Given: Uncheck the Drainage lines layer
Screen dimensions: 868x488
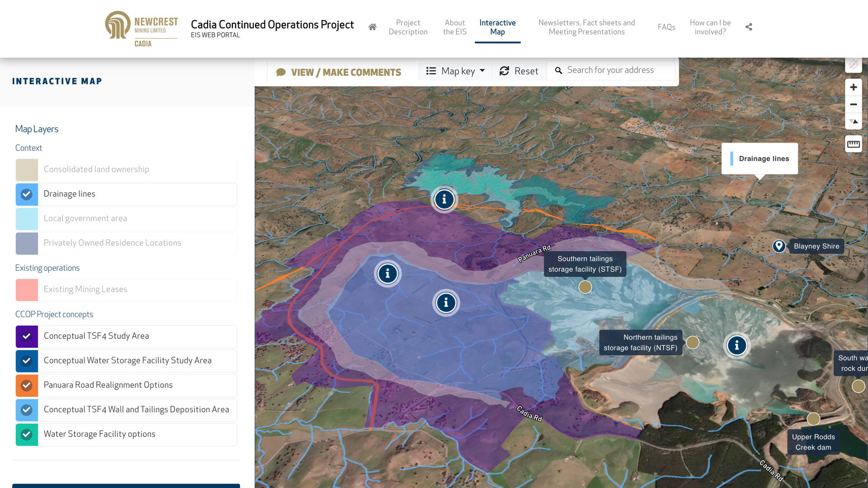Looking at the screenshot, I should pyautogui.click(x=27, y=194).
